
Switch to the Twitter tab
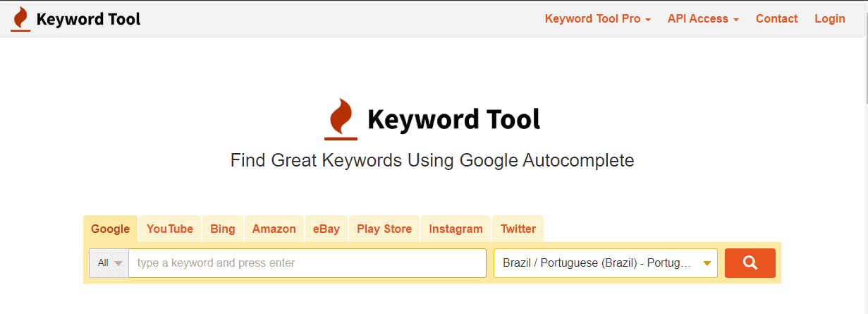tap(518, 229)
